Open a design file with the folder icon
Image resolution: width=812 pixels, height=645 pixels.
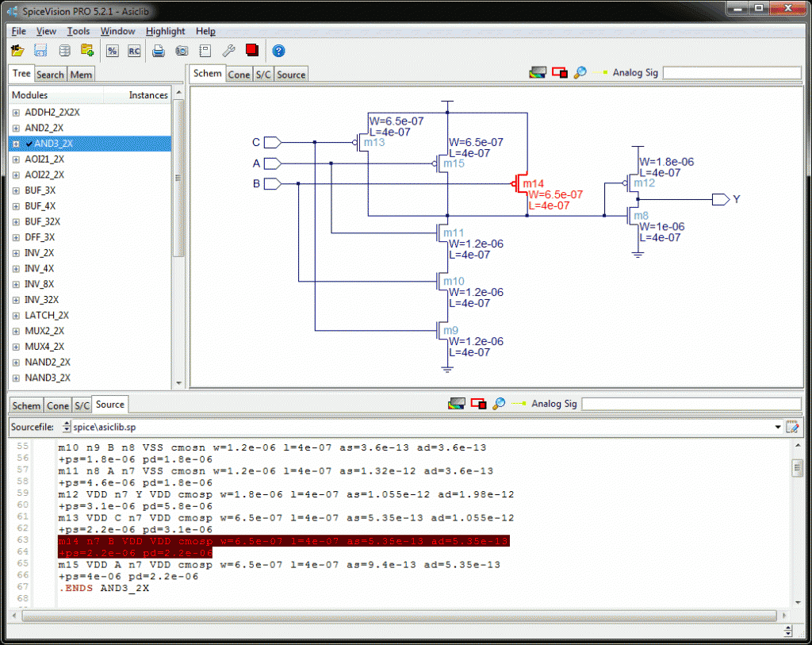[x=17, y=50]
